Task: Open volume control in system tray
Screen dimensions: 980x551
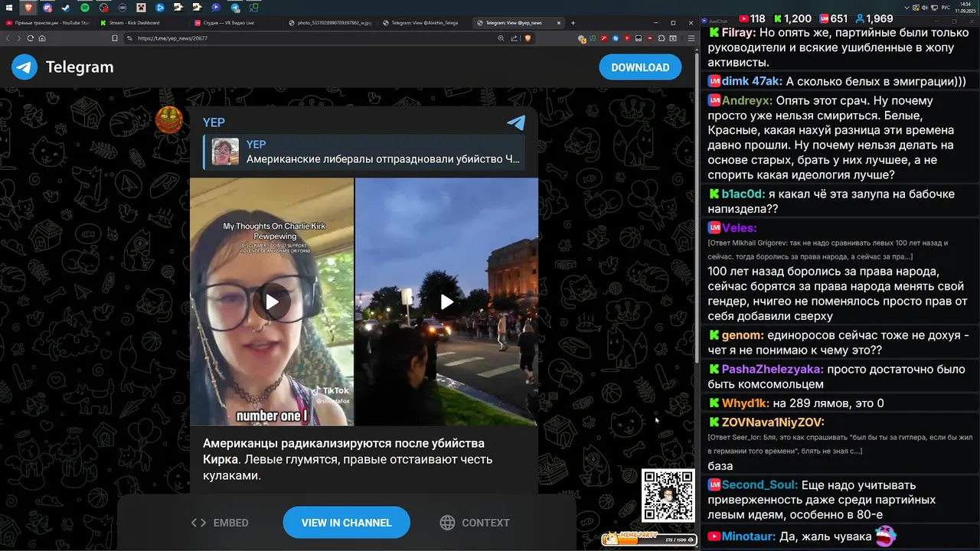Action: click(925, 7)
